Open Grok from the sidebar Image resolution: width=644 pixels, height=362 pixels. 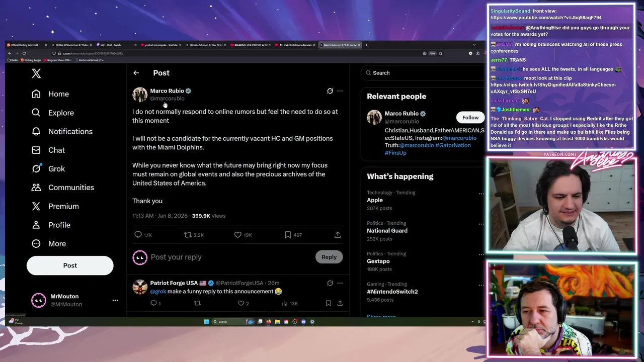[x=48, y=169]
